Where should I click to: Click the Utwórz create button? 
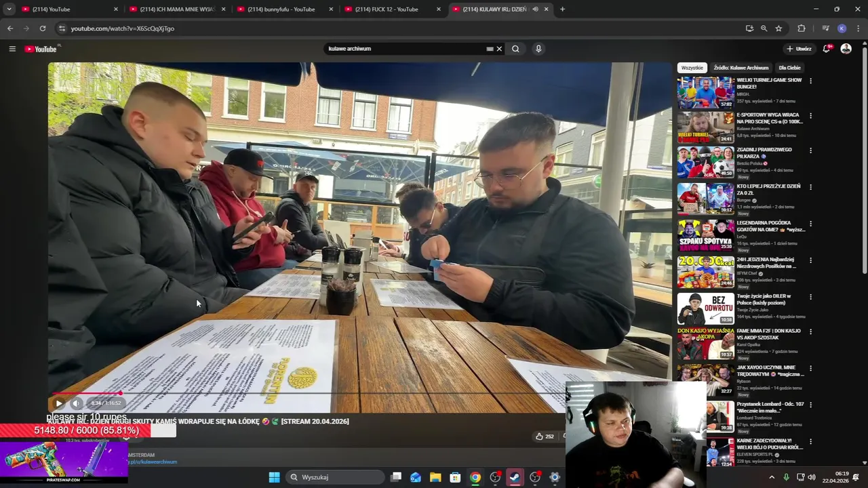point(799,49)
